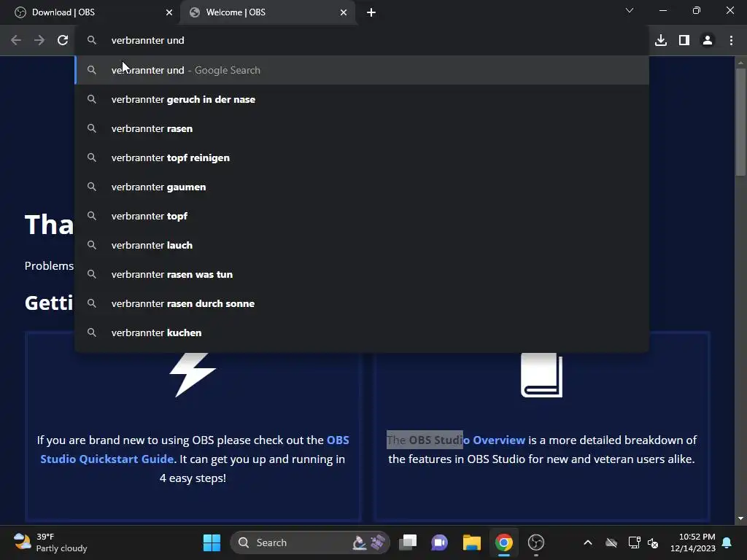Image resolution: width=747 pixels, height=560 pixels.
Task: Open the Windows Start menu
Action: pos(212,542)
